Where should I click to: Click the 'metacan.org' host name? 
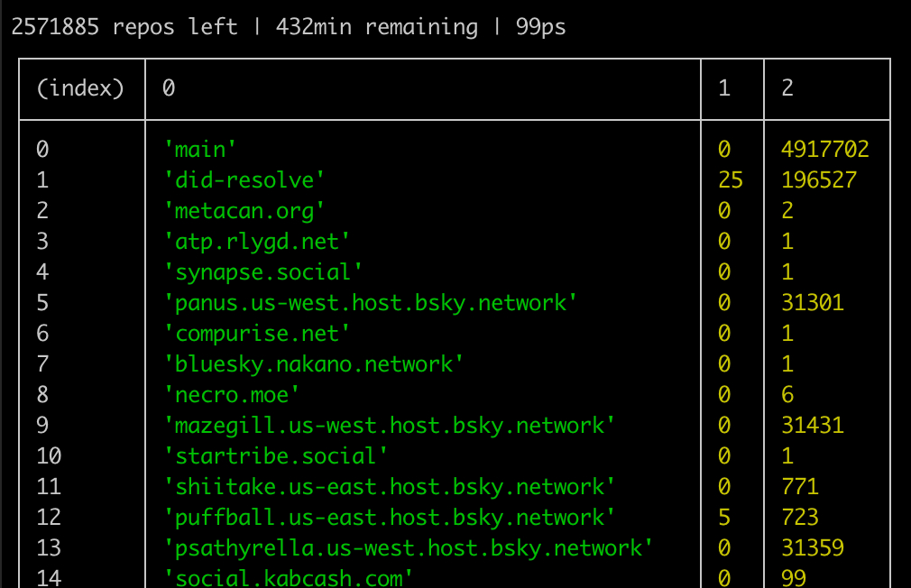point(244,211)
